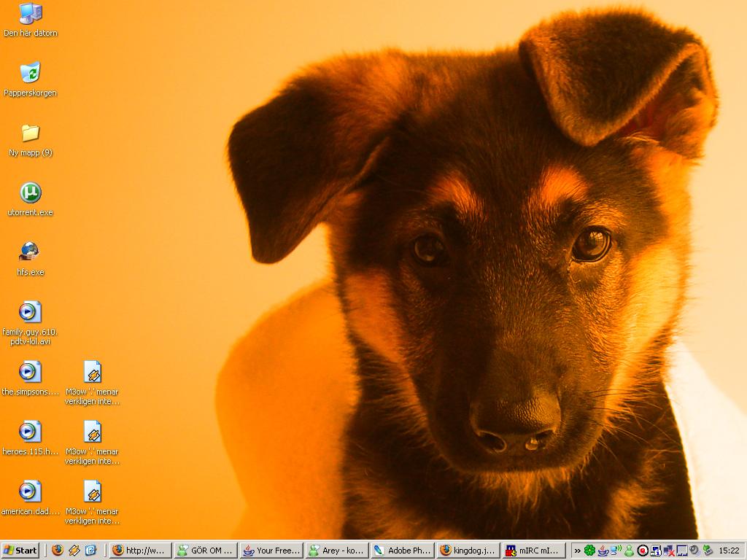The height and width of the screenshot is (560, 747).
Task: Open the Den här datorn desktop icon
Action: (x=30, y=14)
